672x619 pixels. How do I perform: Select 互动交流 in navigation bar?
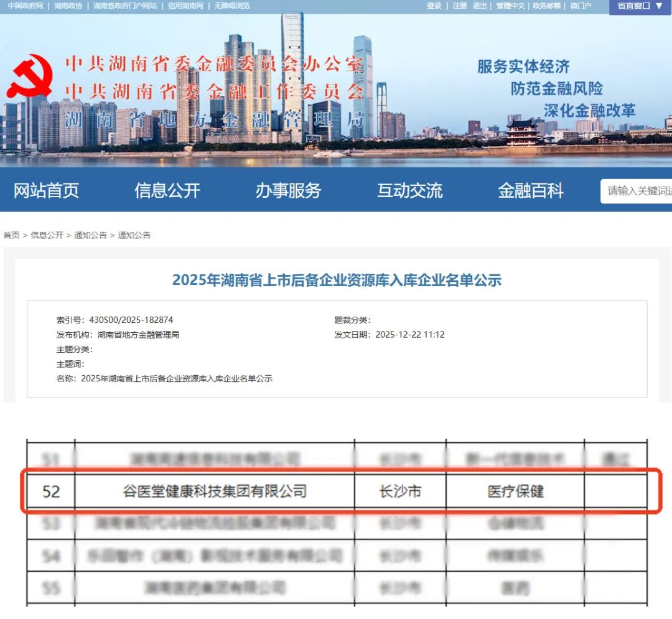coord(409,190)
